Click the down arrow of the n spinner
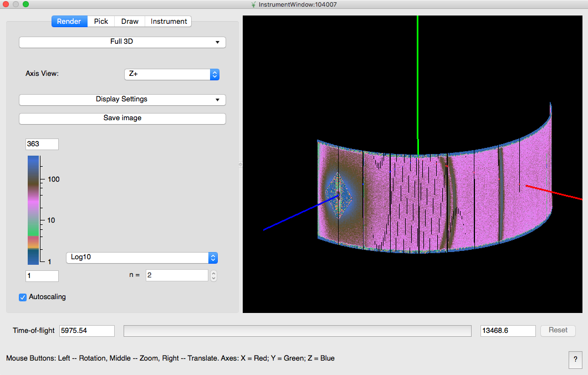 [x=213, y=278]
